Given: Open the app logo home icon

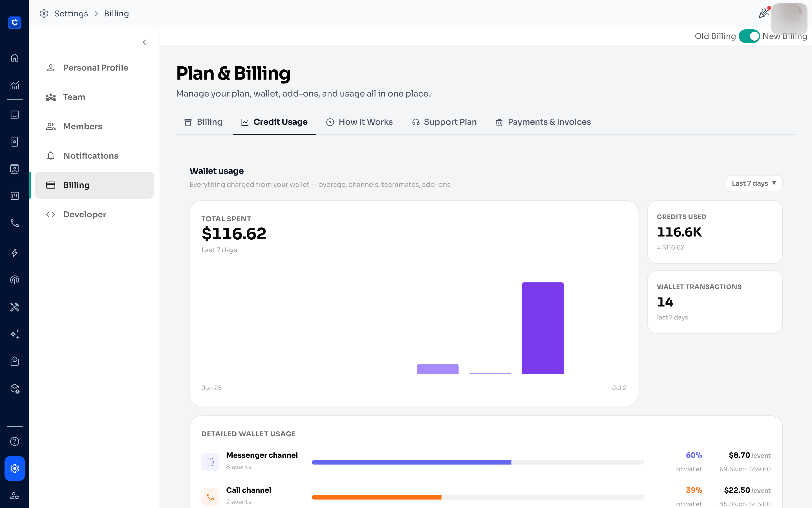Looking at the screenshot, I should pos(14,23).
